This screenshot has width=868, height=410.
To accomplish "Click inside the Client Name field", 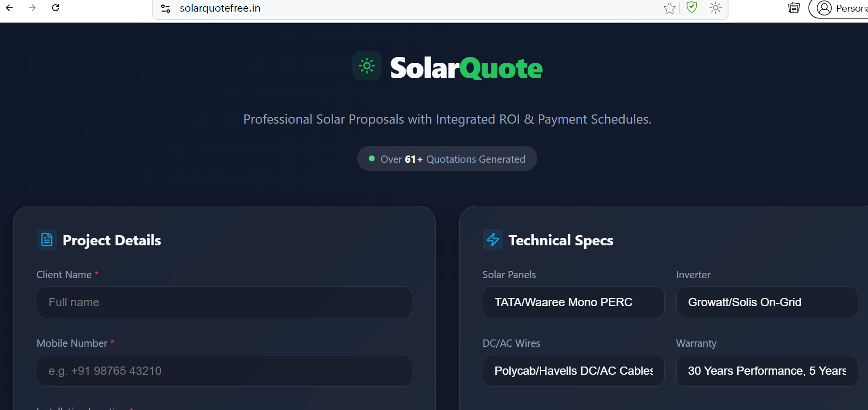I will click(224, 302).
